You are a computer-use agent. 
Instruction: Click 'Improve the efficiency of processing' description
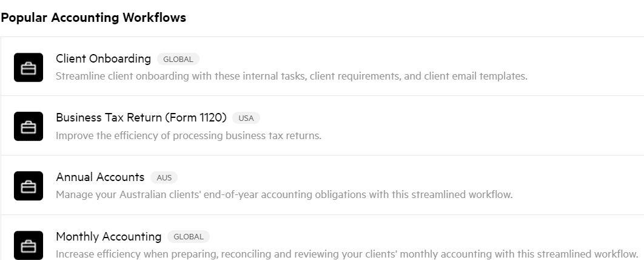pos(189,135)
